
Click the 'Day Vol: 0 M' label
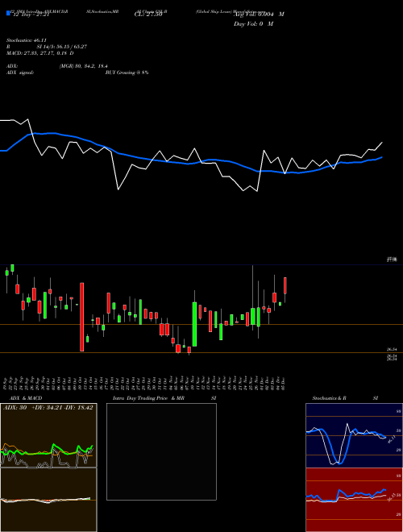[253, 24]
